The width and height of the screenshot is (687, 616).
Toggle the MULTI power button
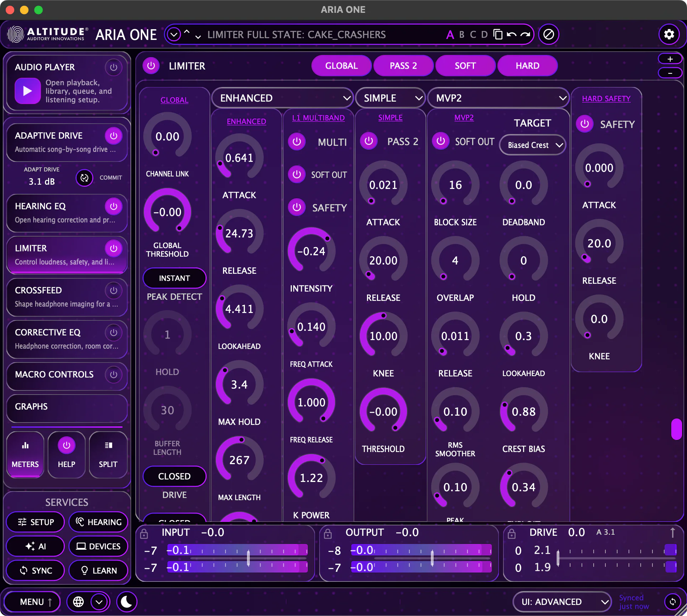(x=297, y=142)
